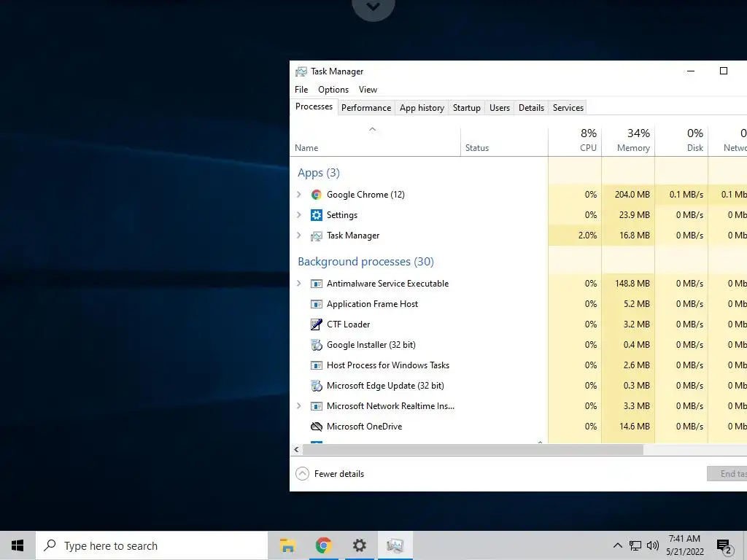This screenshot has width=747, height=560.
Task: Open the Windows Start menu
Action: click(x=18, y=545)
